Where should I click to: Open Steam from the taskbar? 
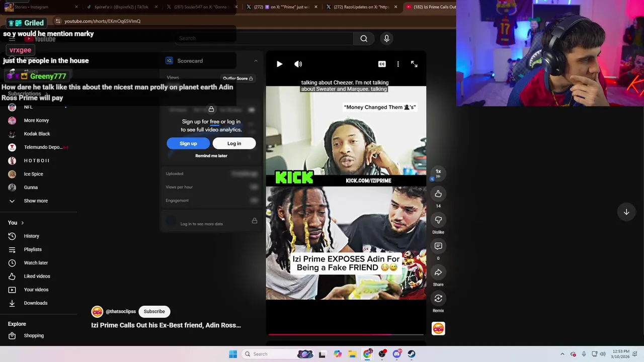412,354
